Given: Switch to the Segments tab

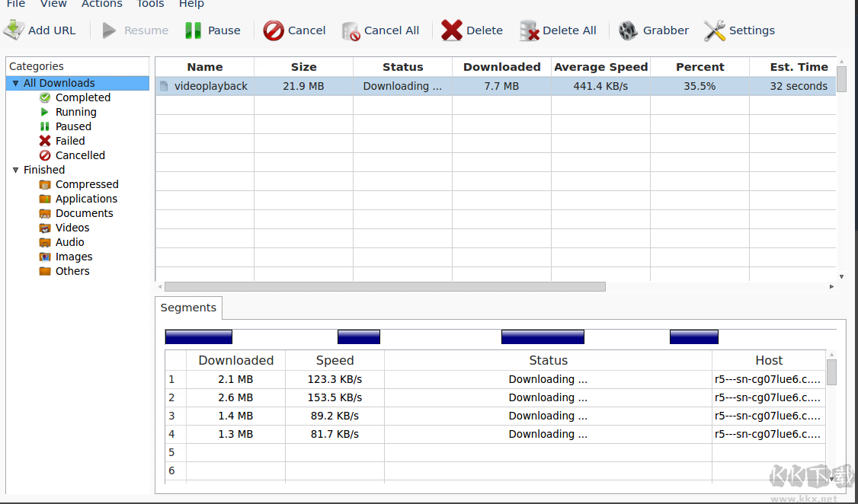Looking at the screenshot, I should 187,308.
